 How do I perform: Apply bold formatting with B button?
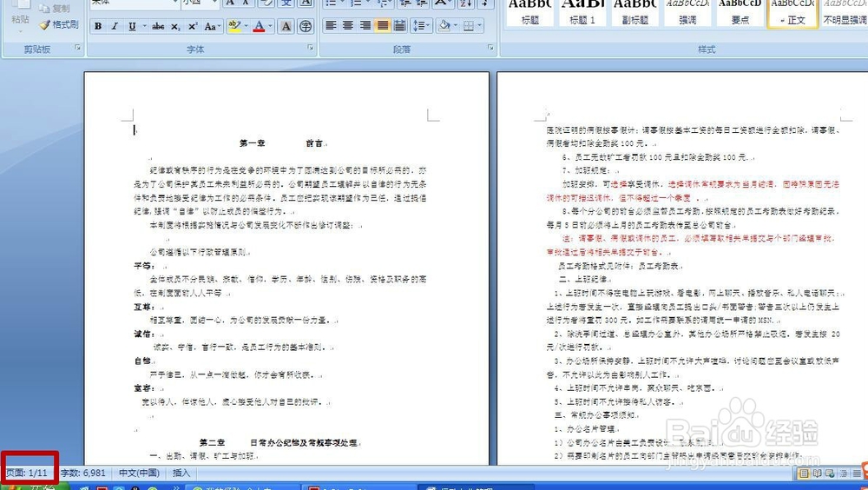point(98,26)
